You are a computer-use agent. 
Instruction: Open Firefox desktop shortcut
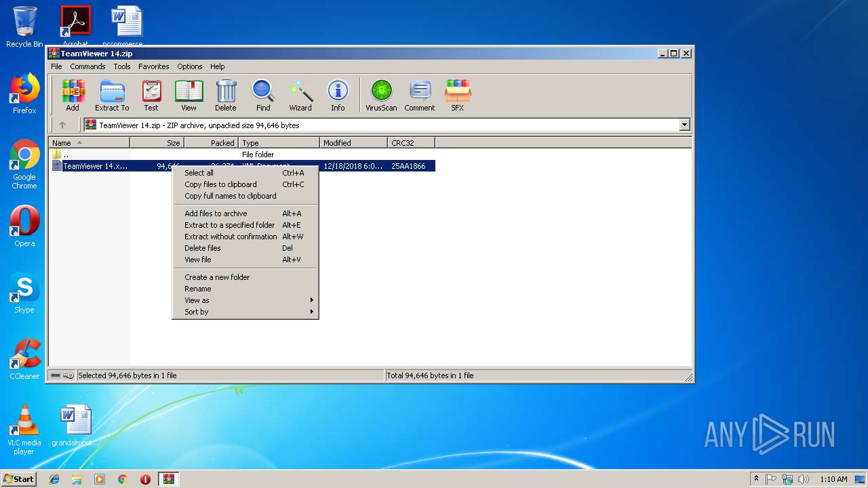24,94
